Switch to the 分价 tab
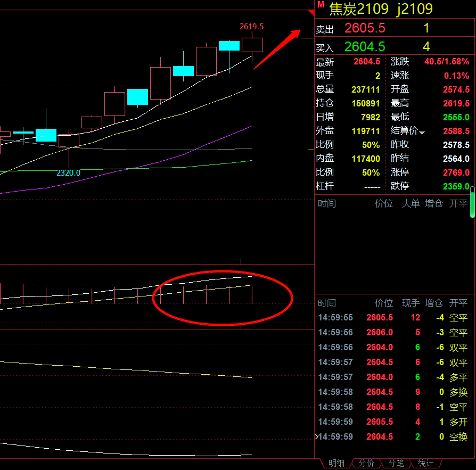This screenshot has height=470, width=476. coord(366,464)
